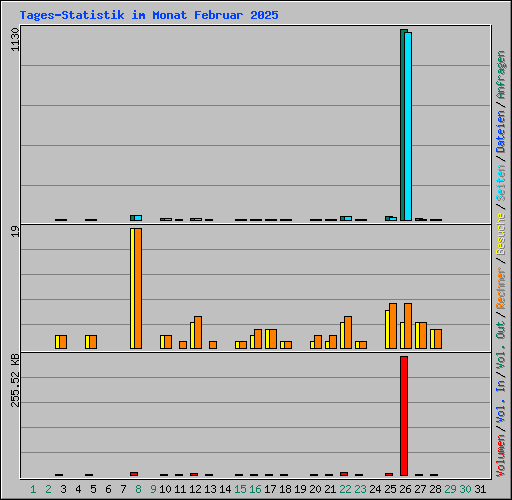Click day label "25" on the x-axis
This screenshot has width=512, height=500.
pos(390,489)
